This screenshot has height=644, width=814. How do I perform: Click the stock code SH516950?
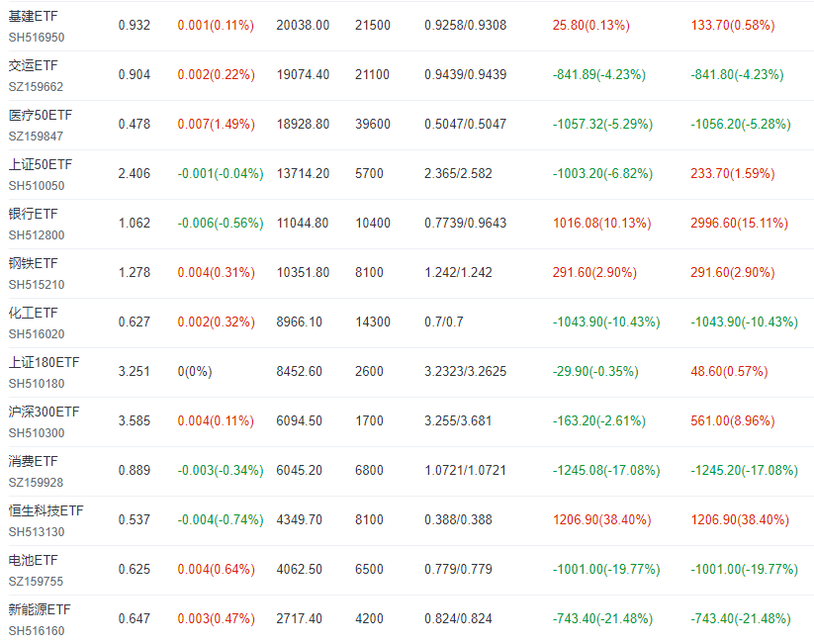pyautogui.click(x=37, y=38)
